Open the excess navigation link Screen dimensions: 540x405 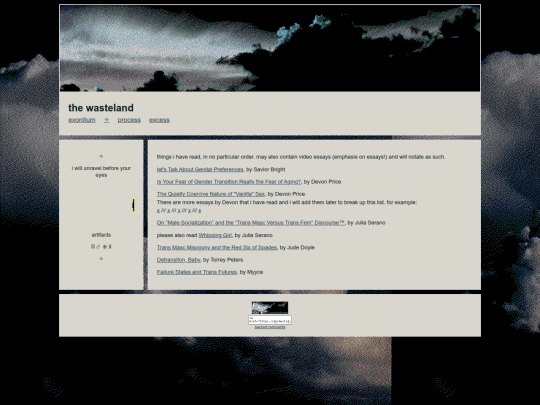click(159, 120)
